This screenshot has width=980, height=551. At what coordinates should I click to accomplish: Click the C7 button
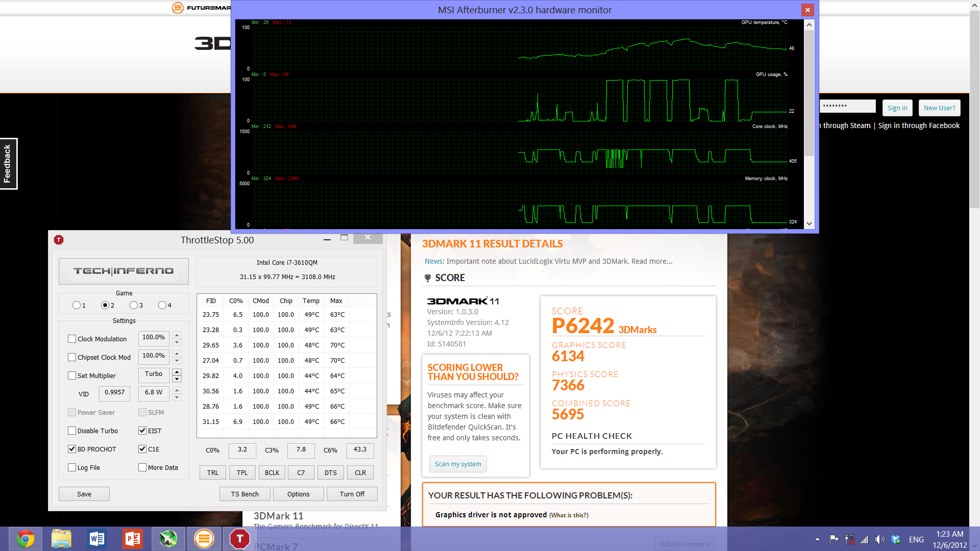click(x=301, y=473)
